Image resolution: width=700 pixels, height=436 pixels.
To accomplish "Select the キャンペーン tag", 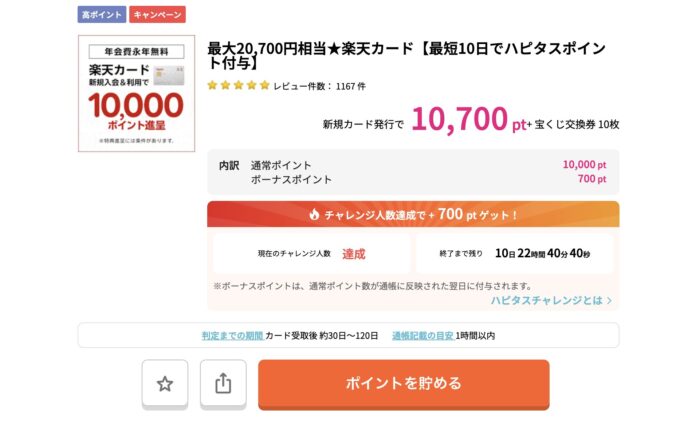I will pyautogui.click(x=158, y=15).
